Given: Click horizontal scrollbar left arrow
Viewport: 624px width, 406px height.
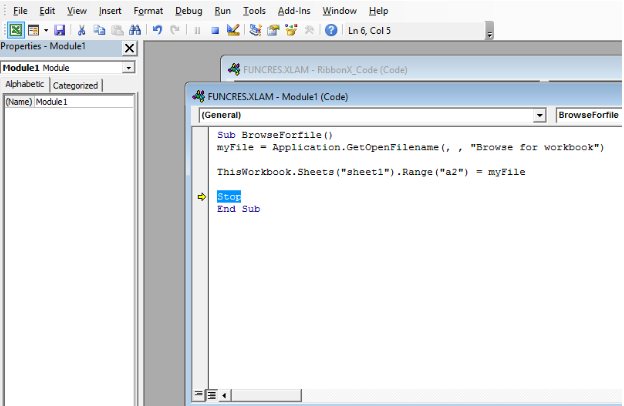Looking at the screenshot, I should tap(224, 395).
